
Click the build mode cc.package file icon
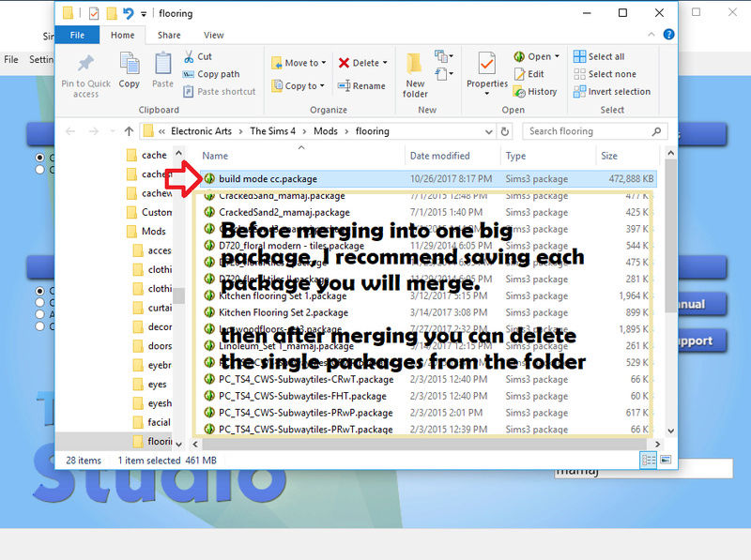pos(209,178)
